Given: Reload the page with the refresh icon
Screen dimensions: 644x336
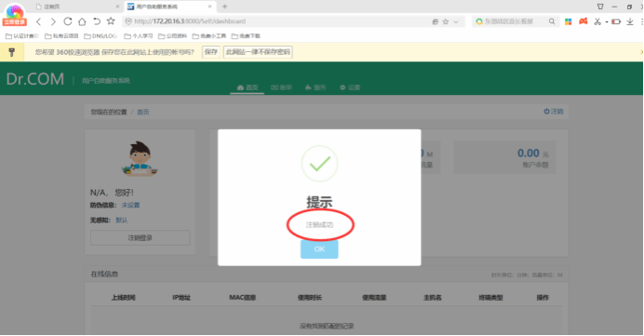Looking at the screenshot, I should click(x=68, y=21).
